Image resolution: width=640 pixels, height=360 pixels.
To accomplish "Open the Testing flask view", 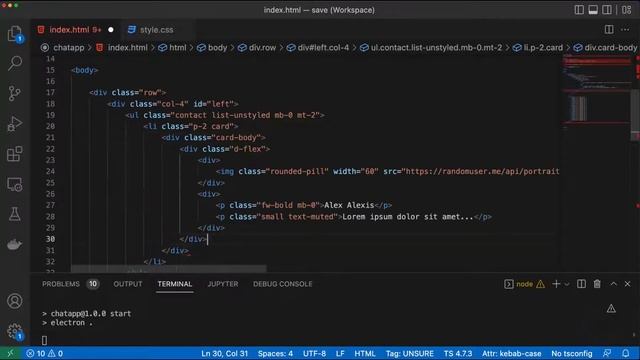I will tap(15, 214).
